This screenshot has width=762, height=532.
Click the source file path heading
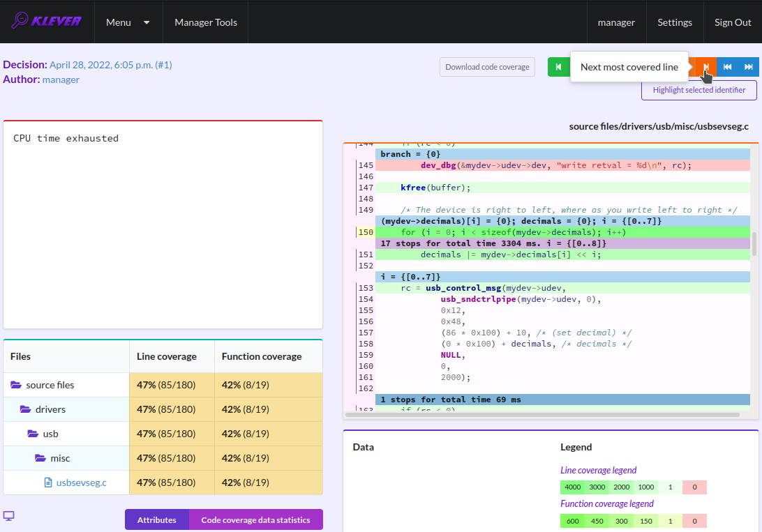(x=659, y=126)
